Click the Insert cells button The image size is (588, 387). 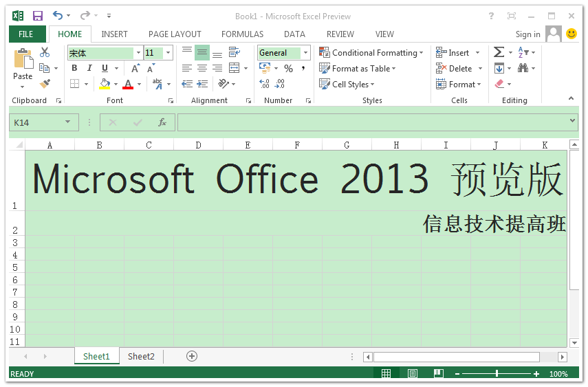coord(453,52)
